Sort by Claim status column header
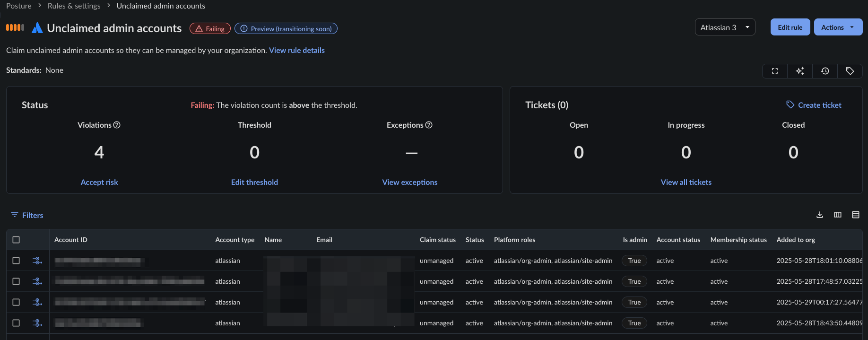The image size is (868, 340). pos(438,240)
